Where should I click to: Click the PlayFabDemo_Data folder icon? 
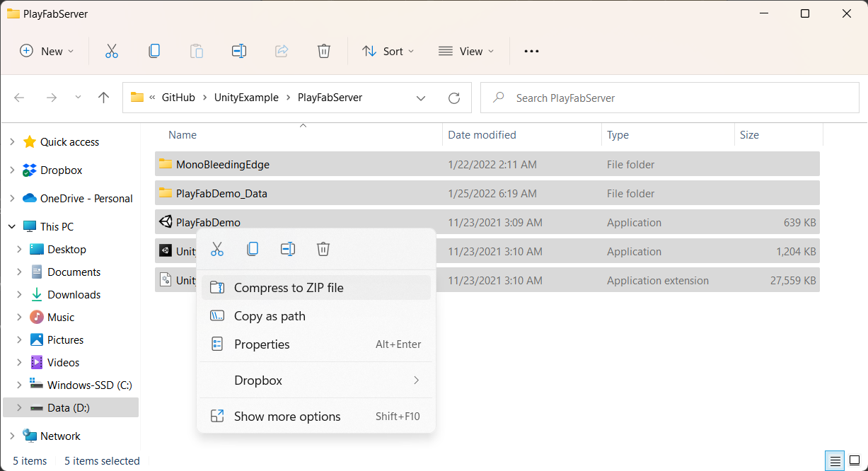[166, 193]
